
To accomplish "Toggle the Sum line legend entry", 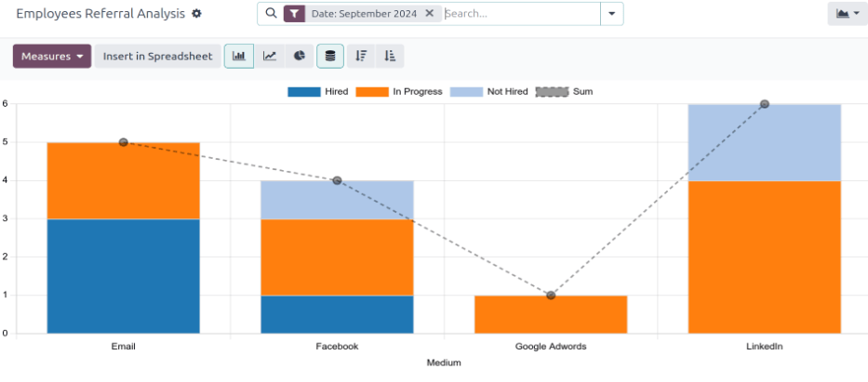I will tap(565, 92).
